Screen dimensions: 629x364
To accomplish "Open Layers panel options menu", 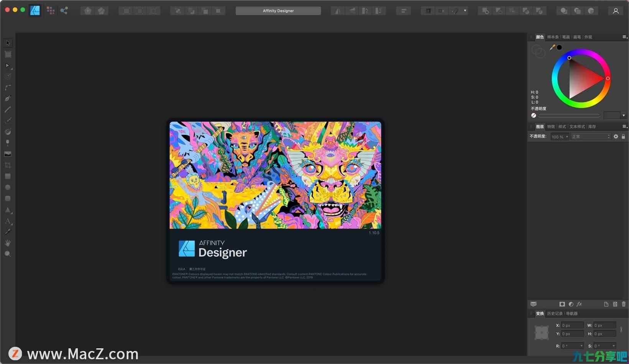I will point(624,126).
